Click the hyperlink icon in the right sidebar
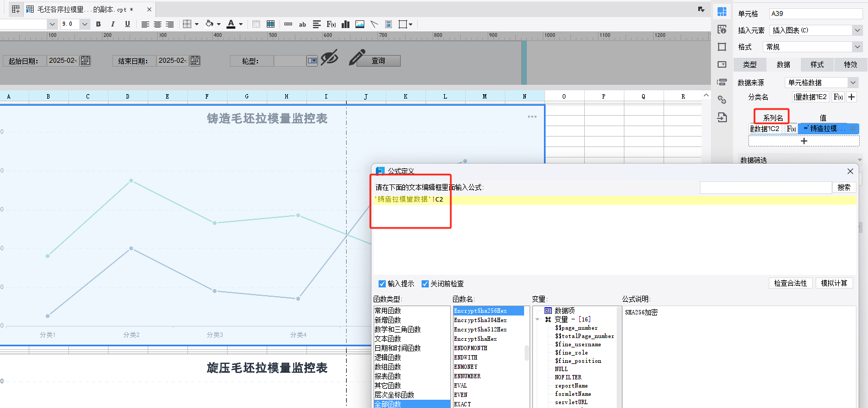The height and width of the screenshot is (408, 868). 722,100
